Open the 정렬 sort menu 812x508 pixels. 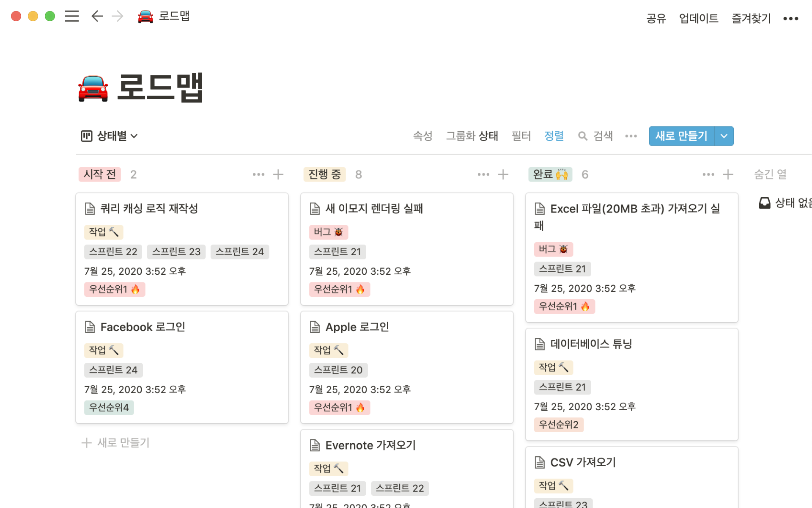pos(554,136)
